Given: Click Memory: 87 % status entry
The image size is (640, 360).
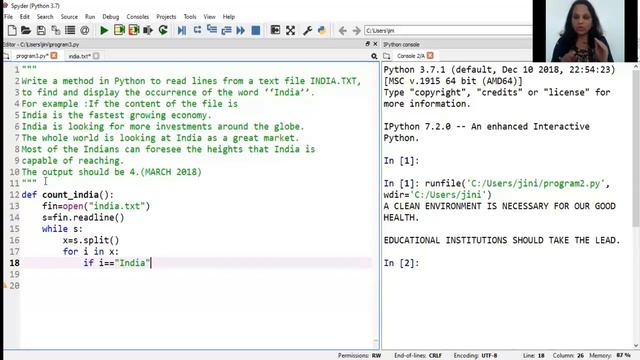Looking at the screenshot, I should 609,356.
